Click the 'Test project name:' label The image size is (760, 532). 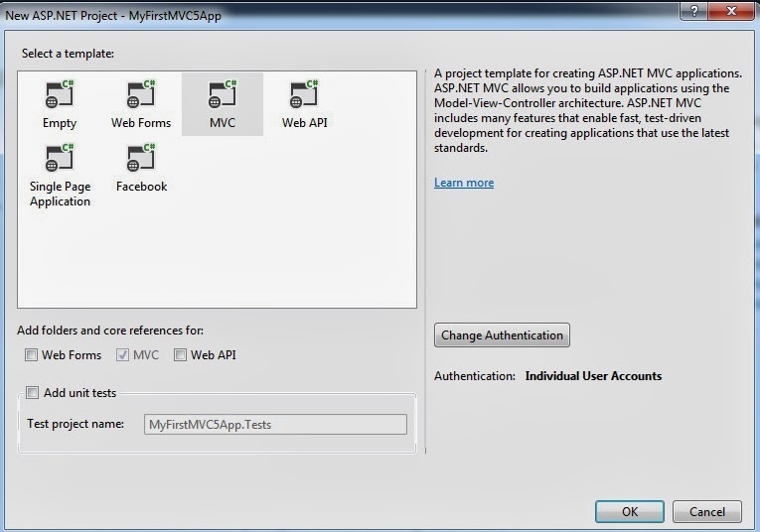click(76, 424)
